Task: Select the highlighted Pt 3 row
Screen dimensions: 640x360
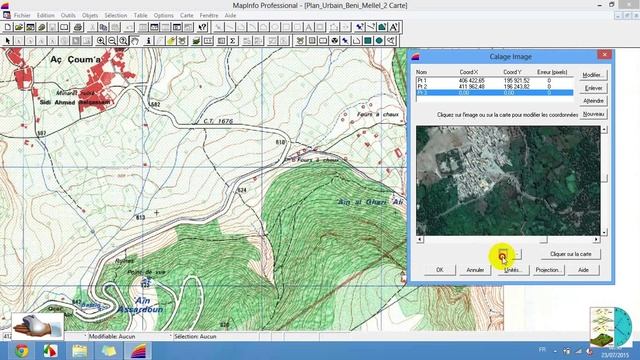Action: 494,93
